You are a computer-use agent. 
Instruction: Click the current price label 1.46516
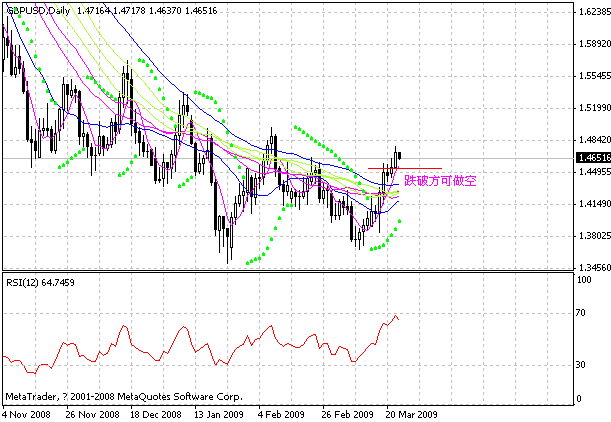(594, 157)
